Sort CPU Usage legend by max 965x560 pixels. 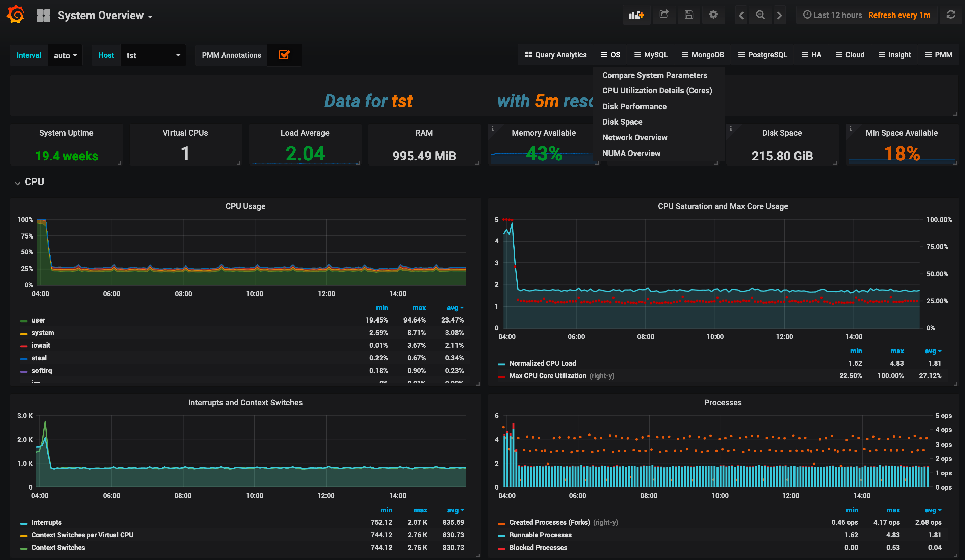click(419, 308)
